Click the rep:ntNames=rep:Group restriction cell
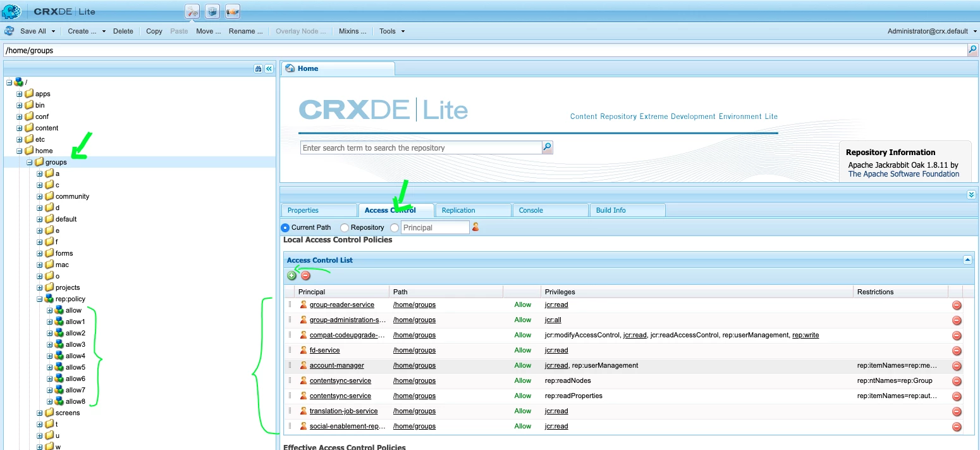This screenshot has height=450, width=980. [x=895, y=381]
